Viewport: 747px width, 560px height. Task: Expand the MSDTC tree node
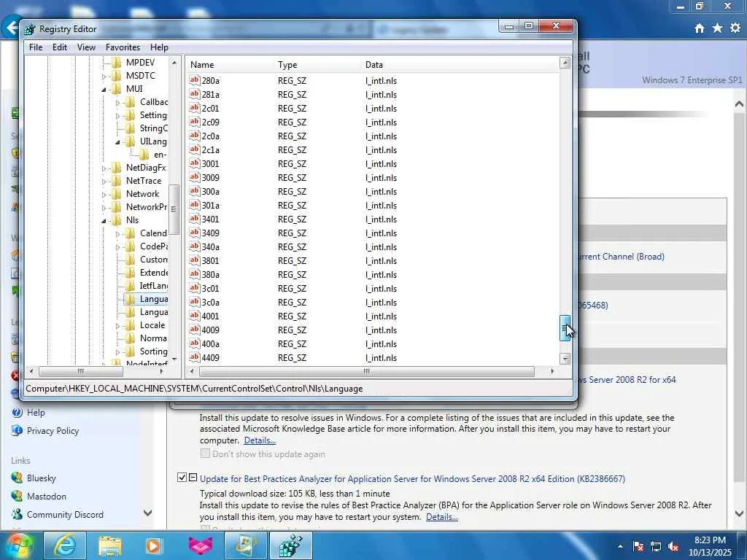tap(104, 76)
